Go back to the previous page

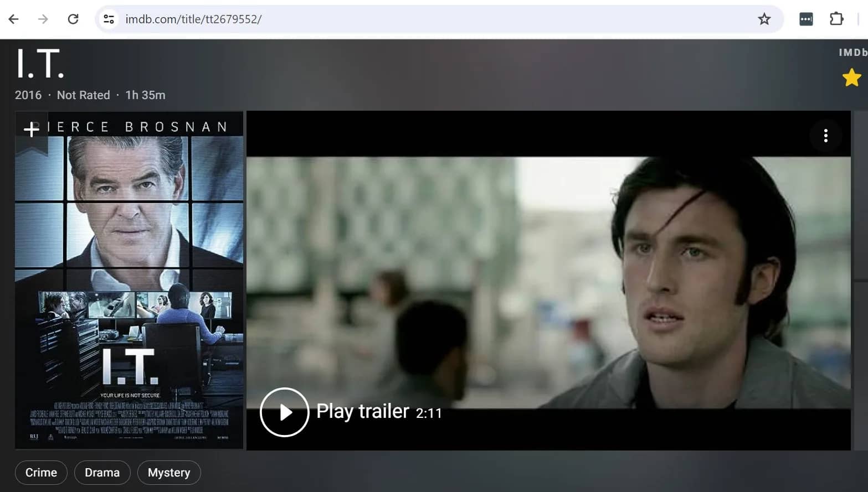point(14,19)
